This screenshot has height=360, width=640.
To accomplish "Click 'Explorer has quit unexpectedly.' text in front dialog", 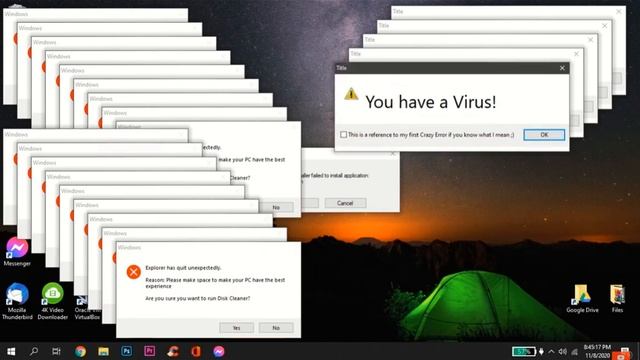I will tap(183, 268).
